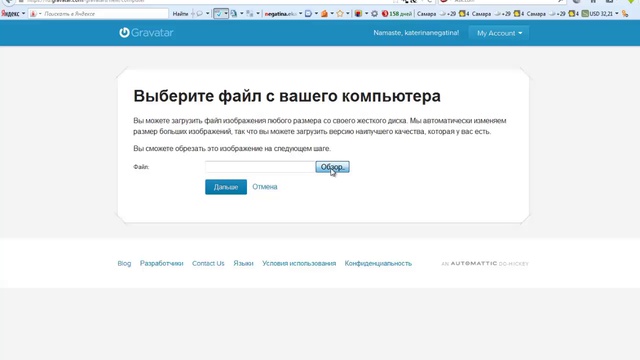
Task: Click the 158 дней toolbar item
Action: click(397, 14)
